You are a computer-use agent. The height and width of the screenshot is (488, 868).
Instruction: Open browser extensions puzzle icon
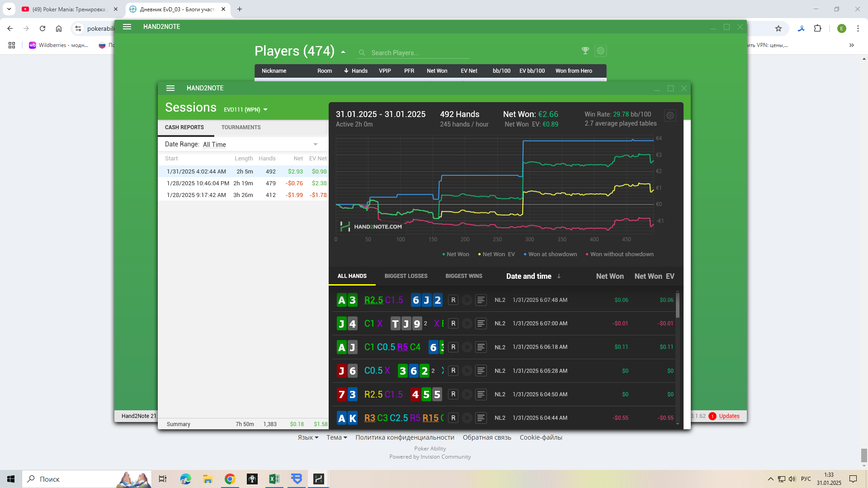pyautogui.click(x=817, y=28)
